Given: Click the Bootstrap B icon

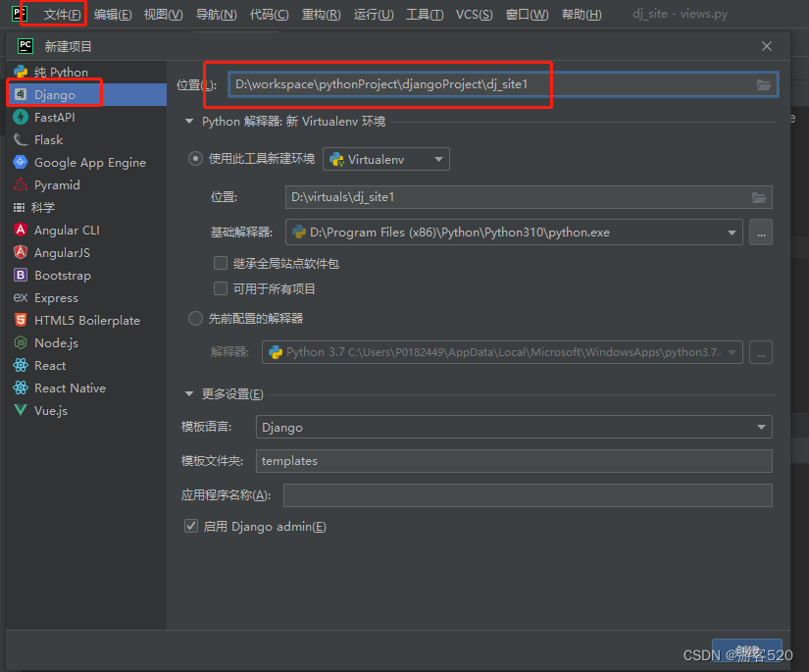Looking at the screenshot, I should [x=21, y=275].
